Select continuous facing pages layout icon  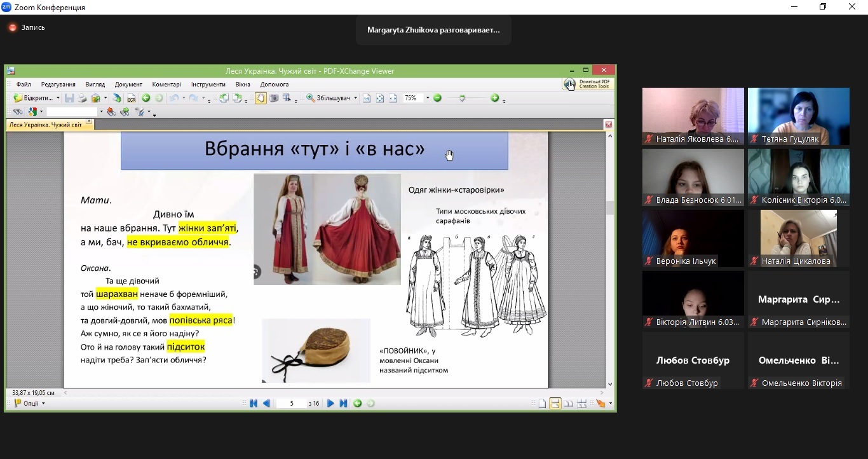[581, 404]
